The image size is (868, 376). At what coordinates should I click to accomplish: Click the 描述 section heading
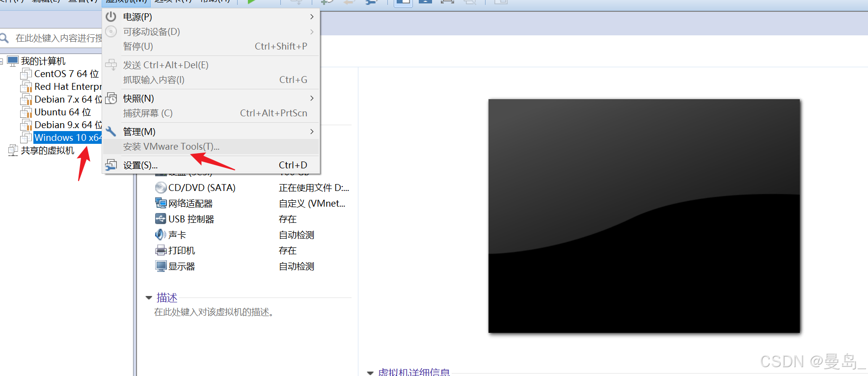point(167,297)
